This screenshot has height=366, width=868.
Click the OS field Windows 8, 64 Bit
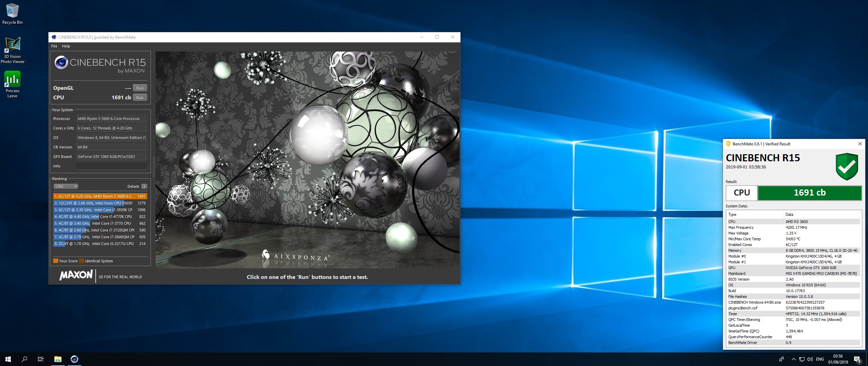coord(112,138)
